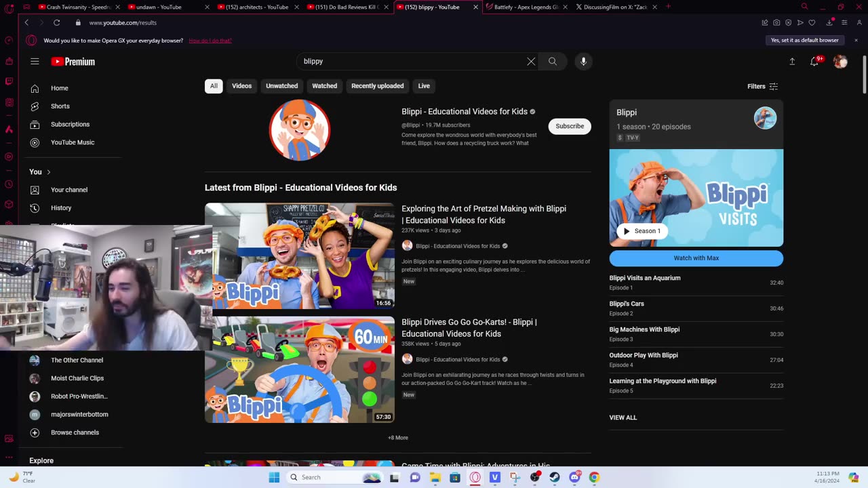Open Discord from the taskbar
Screen dimensions: 868x488
[x=574, y=477]
